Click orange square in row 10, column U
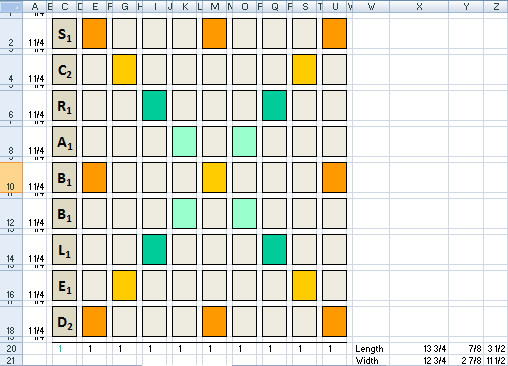Screen dimensions: 508x366 pos(335,177)
